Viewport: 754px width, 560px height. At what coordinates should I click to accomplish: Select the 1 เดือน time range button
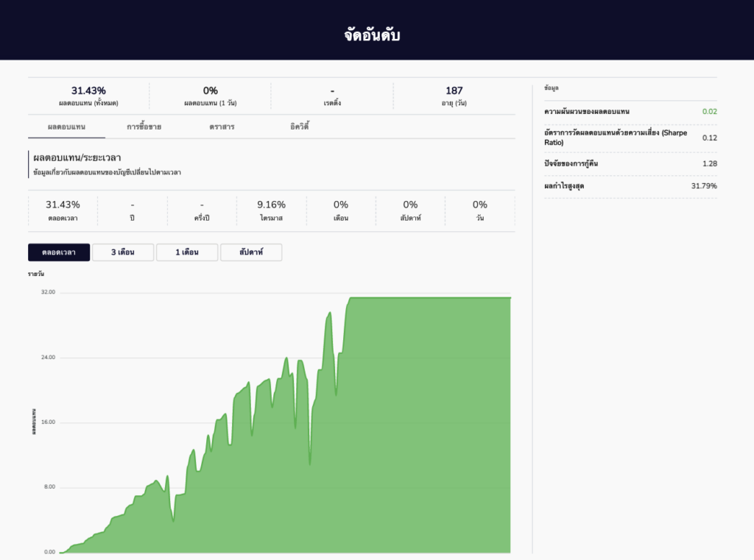pos(186,252)
